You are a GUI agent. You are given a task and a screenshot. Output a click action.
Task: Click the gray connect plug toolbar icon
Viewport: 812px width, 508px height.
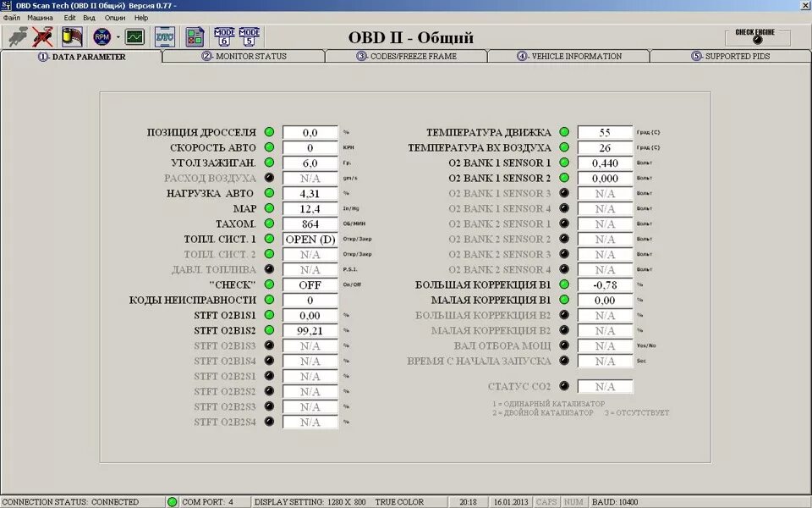click(x=18, y=37)
